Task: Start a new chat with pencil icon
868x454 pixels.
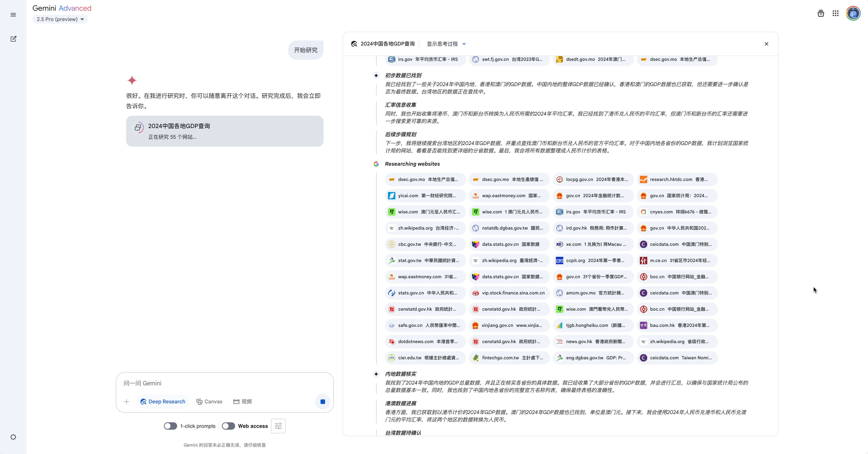Action: click(13, 39)
